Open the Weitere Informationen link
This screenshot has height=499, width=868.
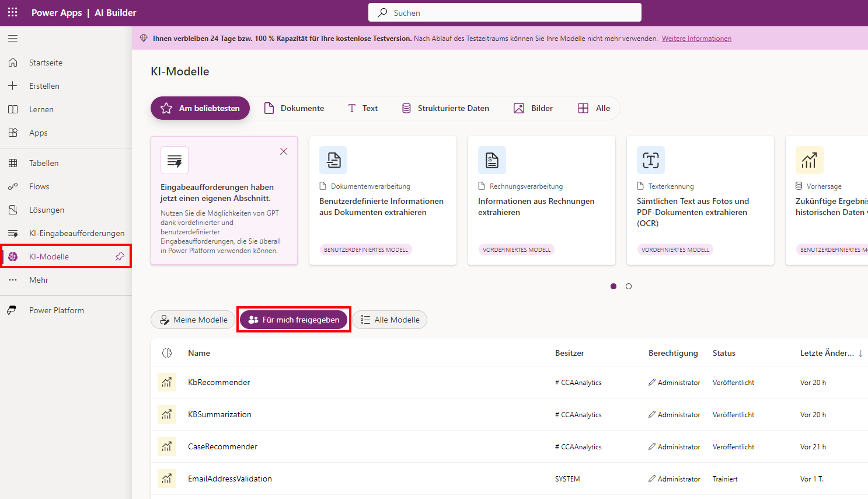pyautogui.click(x=696, y=38)
